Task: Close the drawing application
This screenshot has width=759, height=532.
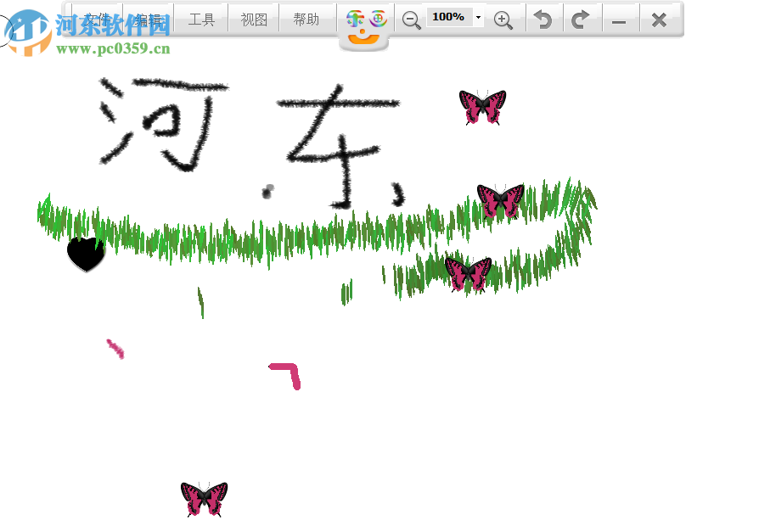Action: click(659, 20)
